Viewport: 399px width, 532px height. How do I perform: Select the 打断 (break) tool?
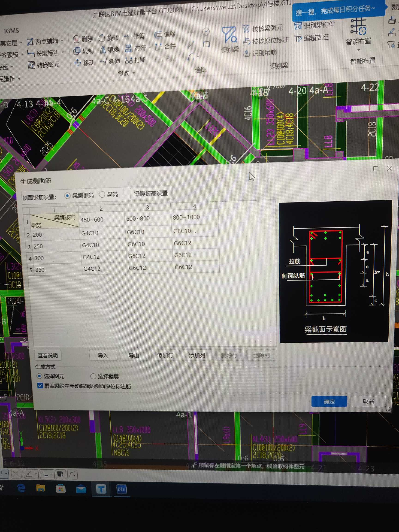coord(135,60)
